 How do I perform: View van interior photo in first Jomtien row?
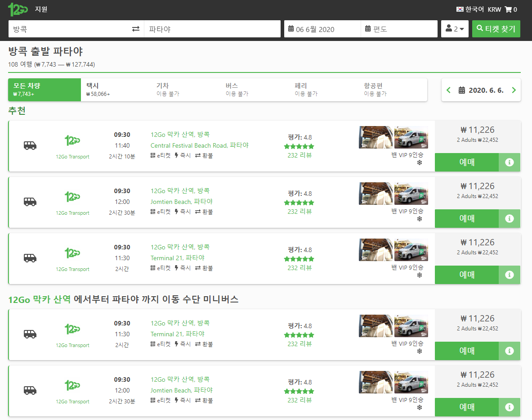pyautogui.click(x=376, y=194)
